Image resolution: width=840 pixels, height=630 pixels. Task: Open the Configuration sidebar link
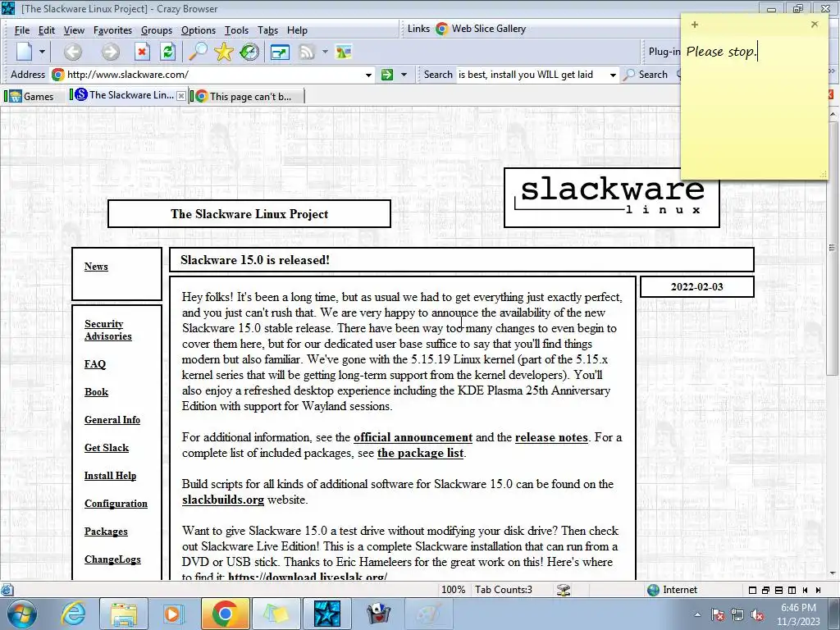116,504
